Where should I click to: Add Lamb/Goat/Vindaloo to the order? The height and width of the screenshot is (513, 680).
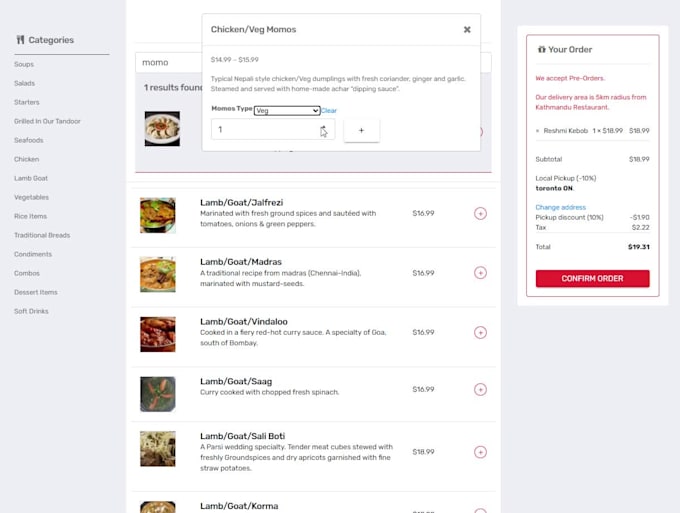[x=480, y=333]
